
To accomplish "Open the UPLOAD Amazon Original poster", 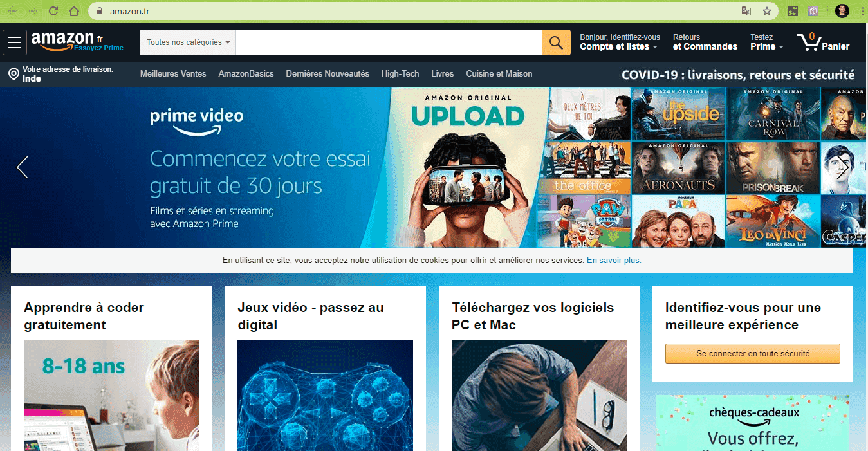I will point(468,167).
